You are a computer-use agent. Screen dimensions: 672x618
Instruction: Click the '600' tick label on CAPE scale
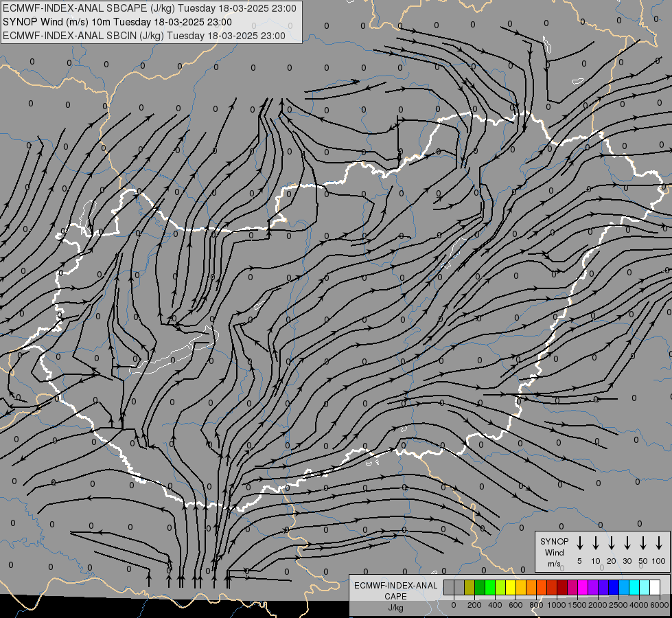click(515, 605)
